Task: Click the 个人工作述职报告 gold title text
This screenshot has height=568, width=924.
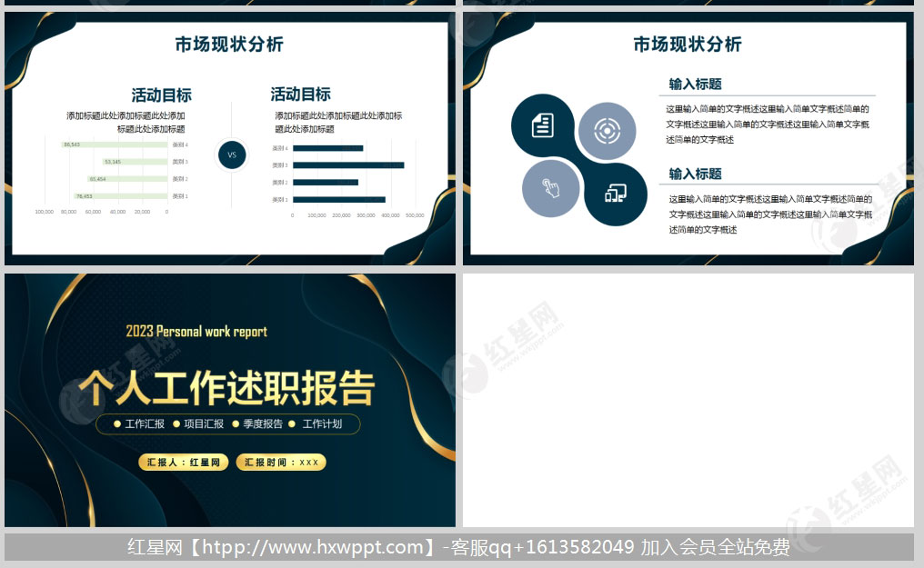Action: [x=226, y=388]
